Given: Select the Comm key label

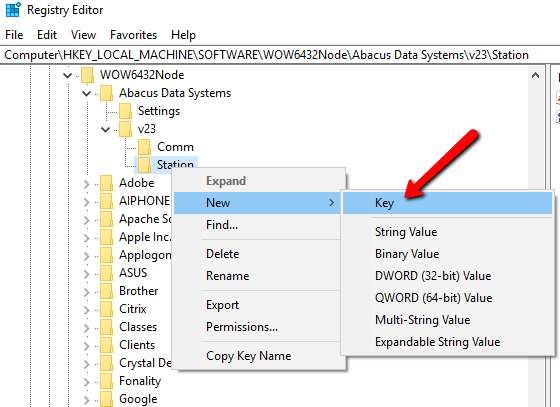Looking at the screenshot, I should pos(175,147).
